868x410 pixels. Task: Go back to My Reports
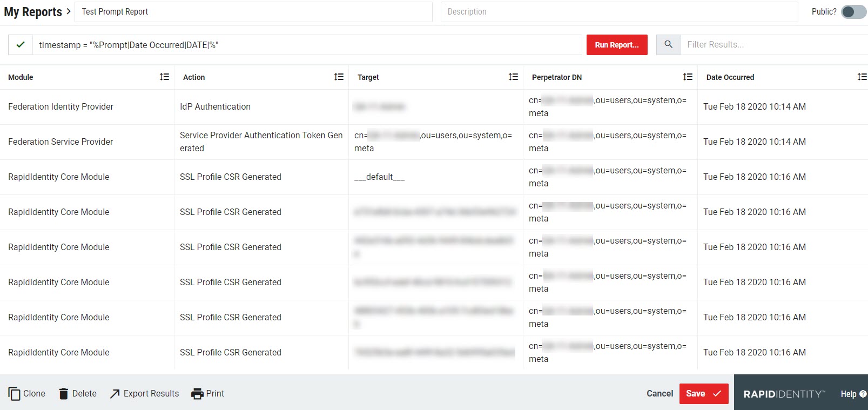pyautogui.click(x=33, y=12)
